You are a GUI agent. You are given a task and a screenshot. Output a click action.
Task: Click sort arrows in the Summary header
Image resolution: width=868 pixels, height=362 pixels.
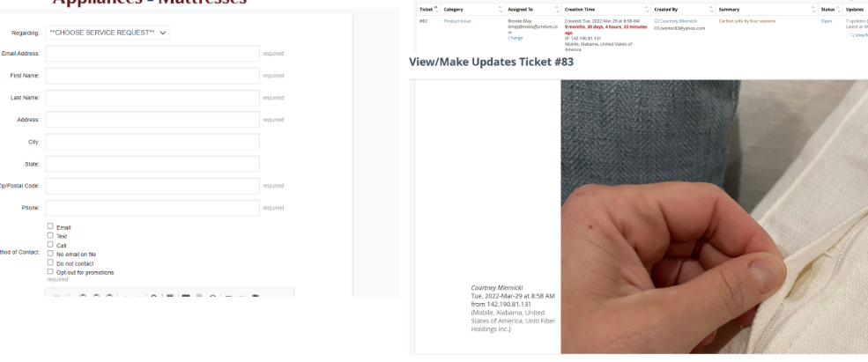tap(813, 10)
